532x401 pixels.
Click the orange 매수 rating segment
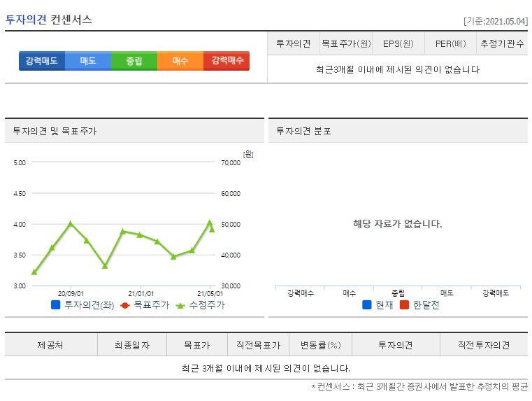pos(180,61)
